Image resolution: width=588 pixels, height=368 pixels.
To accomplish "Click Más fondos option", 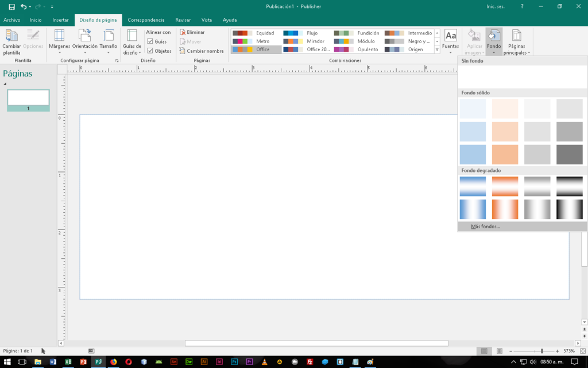I will (x=485, y=227).
